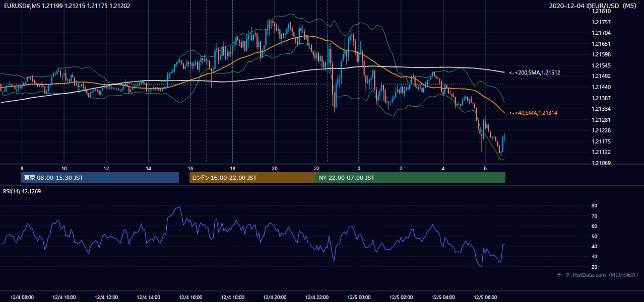The width and height of the screenshot is (644, 302).
Task: Click the 12/4 16:00 date label
Action: click(190, 297)
